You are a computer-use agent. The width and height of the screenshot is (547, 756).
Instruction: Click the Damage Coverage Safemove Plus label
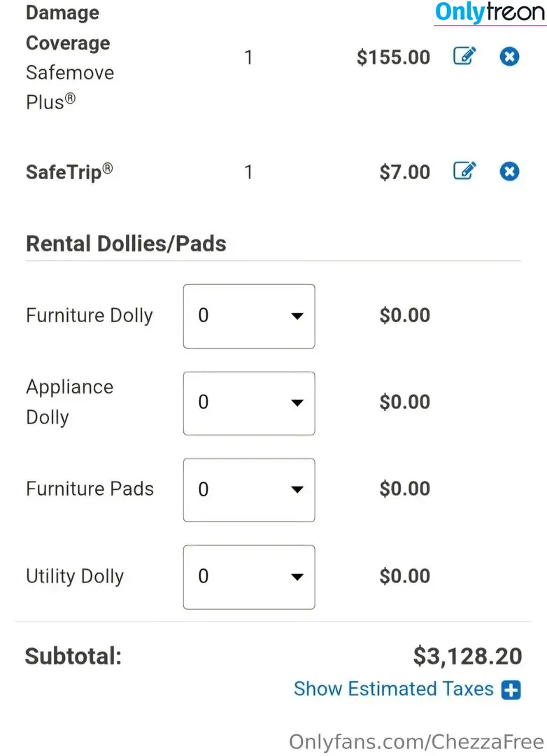coord(70,57)
